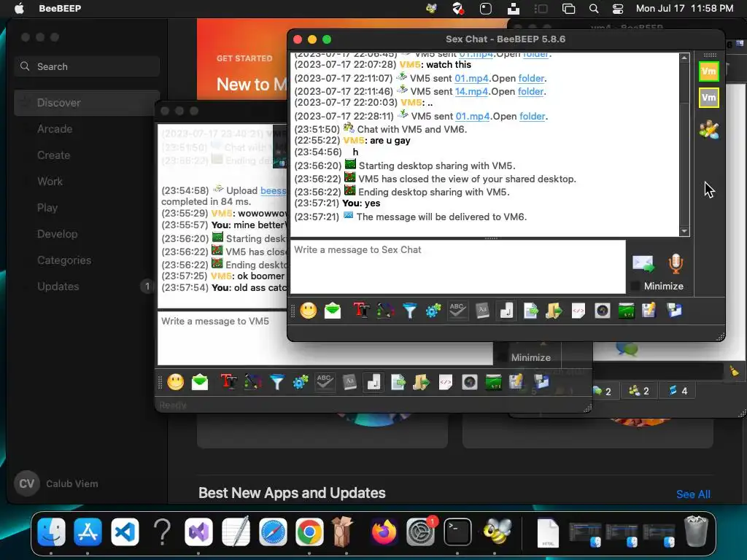This screenshot has height=560, width=747.
Task: Click the Sex Chat scrollbar down arrow
Action: pos(684,231)
